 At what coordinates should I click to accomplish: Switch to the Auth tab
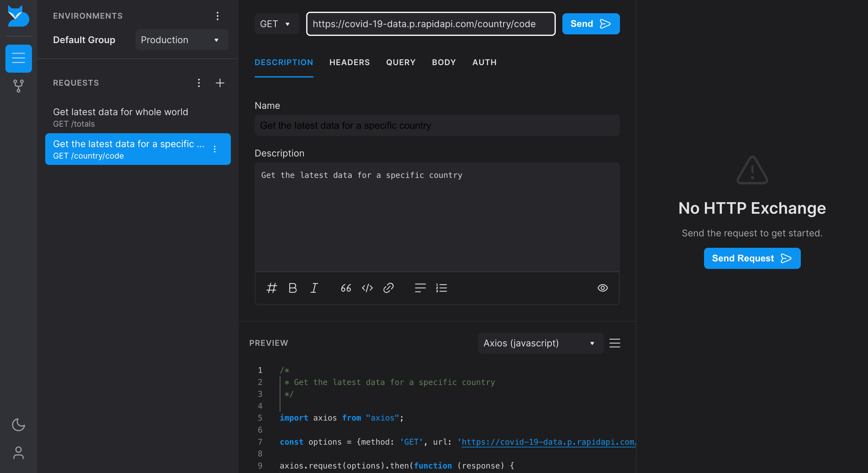coord(484,62)
